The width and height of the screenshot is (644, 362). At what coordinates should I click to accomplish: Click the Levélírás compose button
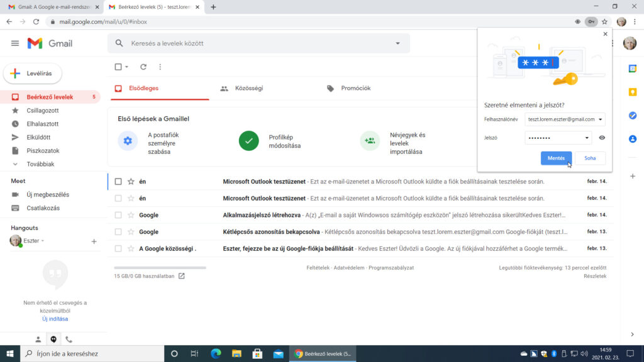tap(33, 74)
